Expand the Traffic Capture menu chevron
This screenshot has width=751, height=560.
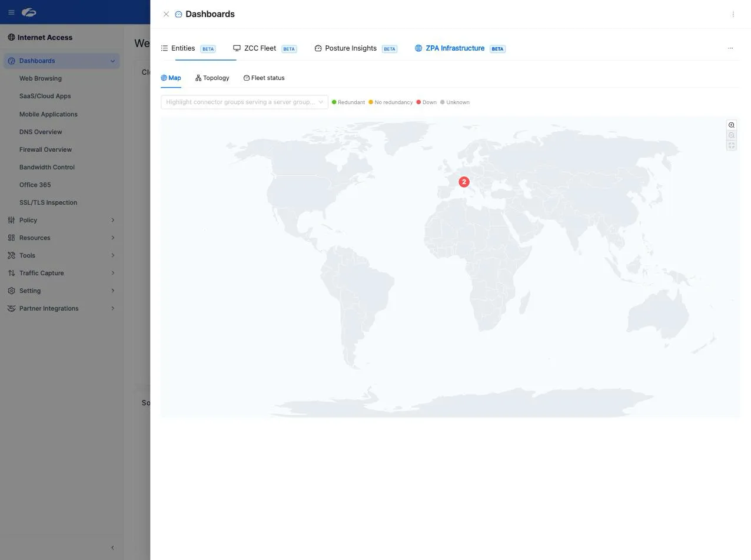[112, 273]
